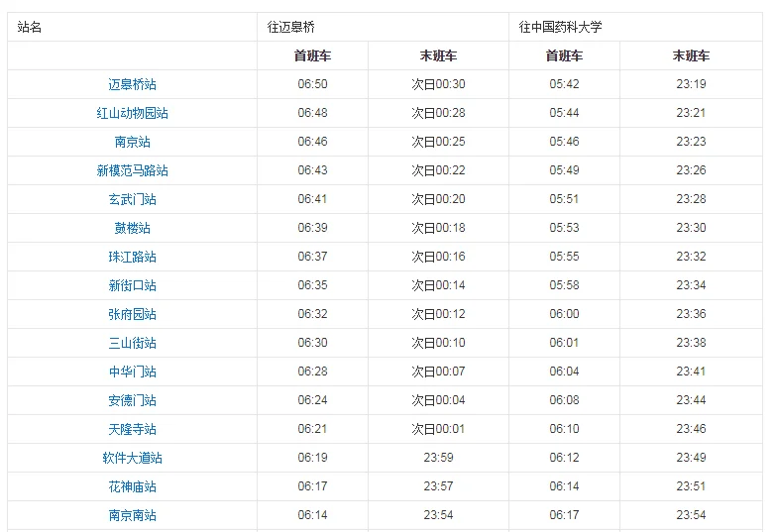
Task: Open the 三山街站 station link
Action: pos(133,343)
